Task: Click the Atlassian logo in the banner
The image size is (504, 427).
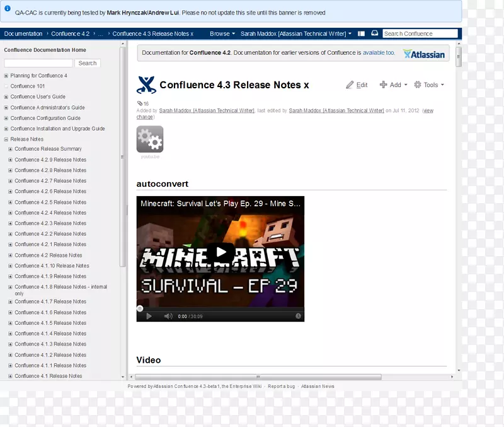Action: click(x=424, y=54)
